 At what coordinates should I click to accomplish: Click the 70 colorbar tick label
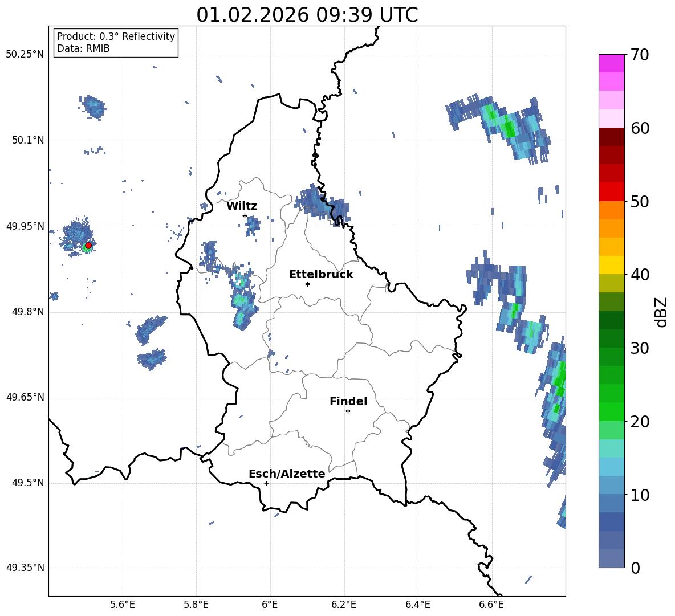tap(640, 55)
